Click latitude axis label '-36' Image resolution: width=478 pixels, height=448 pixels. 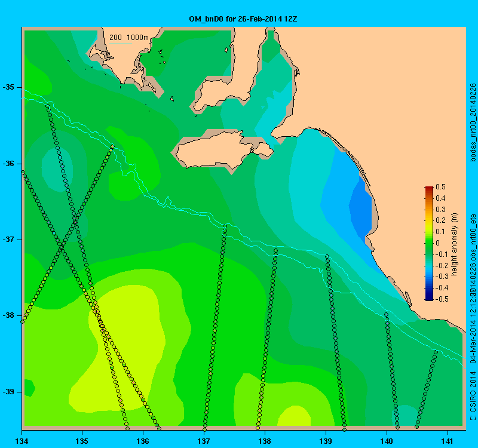coord(8,164)
